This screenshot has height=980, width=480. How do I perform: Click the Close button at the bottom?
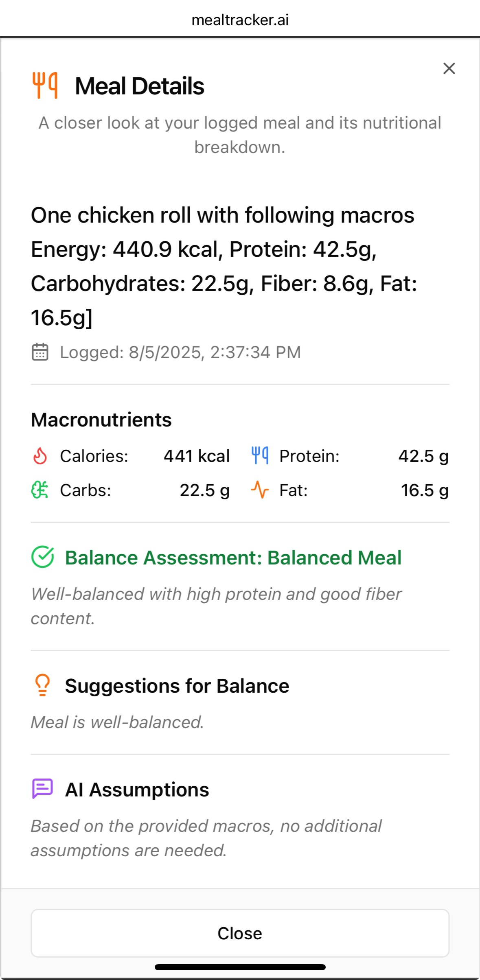240,933
